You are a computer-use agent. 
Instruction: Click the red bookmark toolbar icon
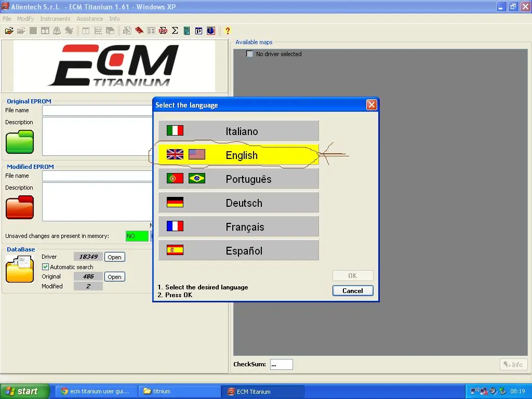[138, 31]
